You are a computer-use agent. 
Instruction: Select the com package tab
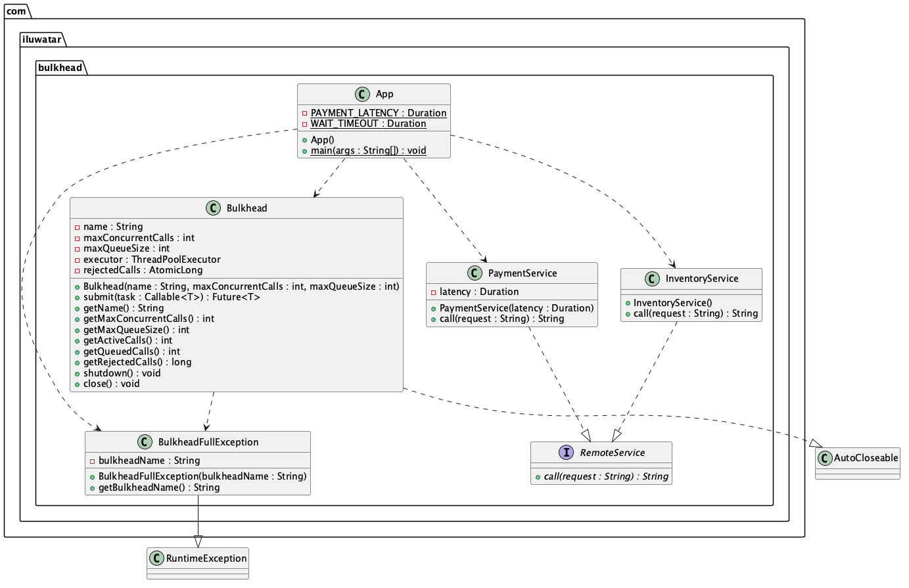17,11
